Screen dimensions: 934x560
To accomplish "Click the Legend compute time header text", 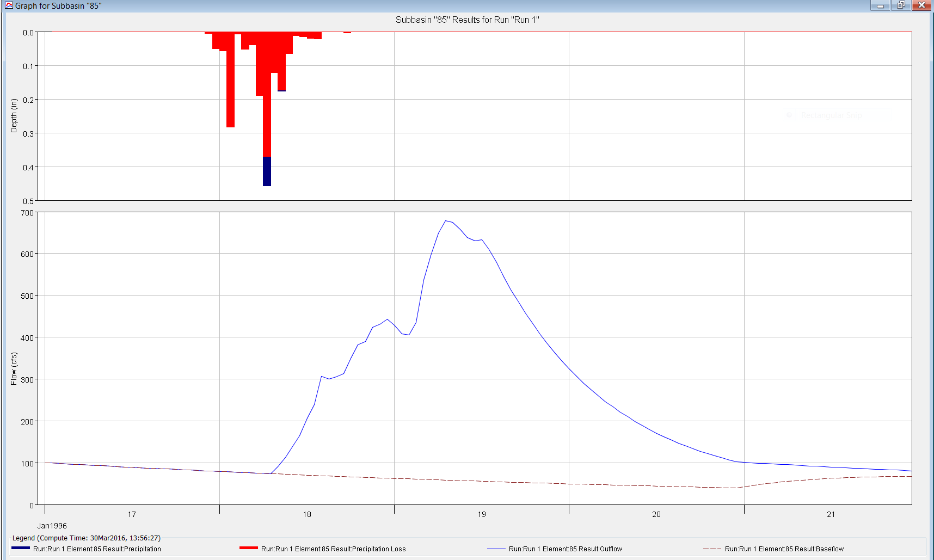I will [87, 538].
